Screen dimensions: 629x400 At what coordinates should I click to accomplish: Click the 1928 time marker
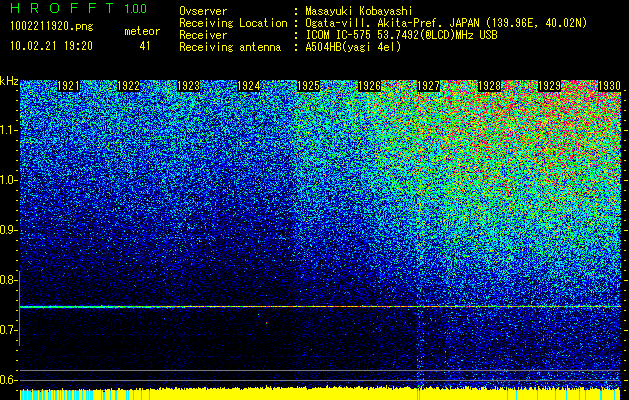[x=489, y=86]
